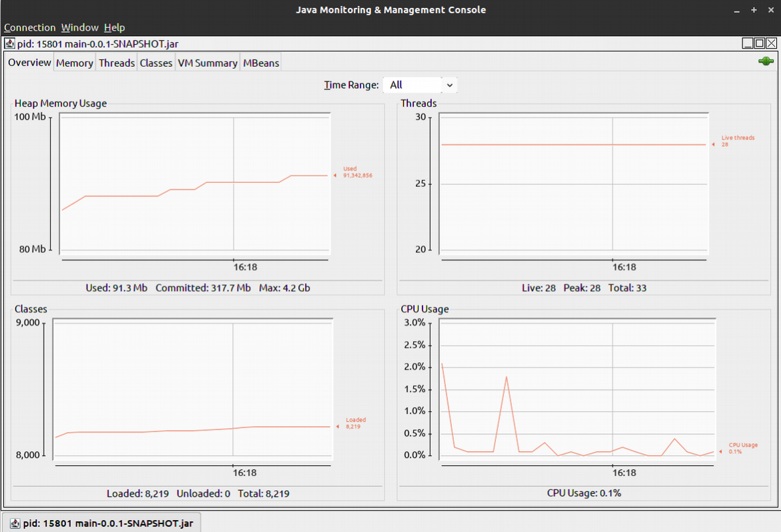The height and width of the screenshot is (532, 781).
Task: Maximize the pid 15801 internal frame
Action: (759, 43)
